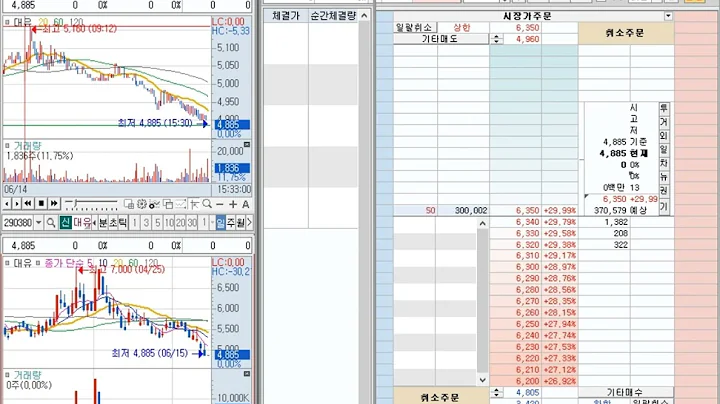
Task: Click 취소주문 button at bottom left
Action: (x=440, y=397)
